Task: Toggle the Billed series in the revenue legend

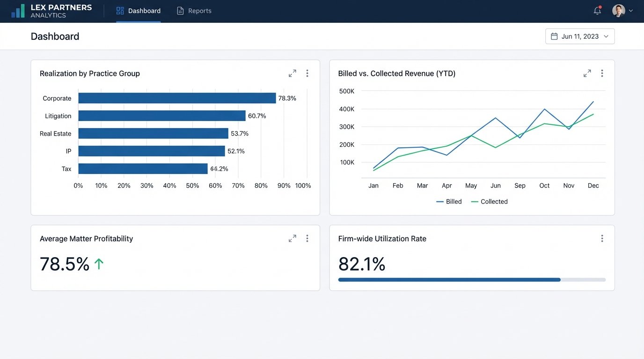Action: (x=449, y=201)
